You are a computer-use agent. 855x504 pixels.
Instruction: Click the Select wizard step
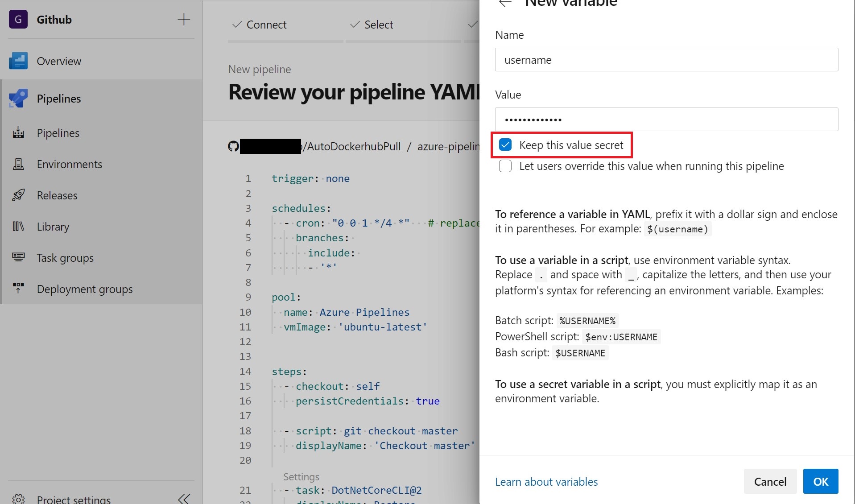coord(372,25)
